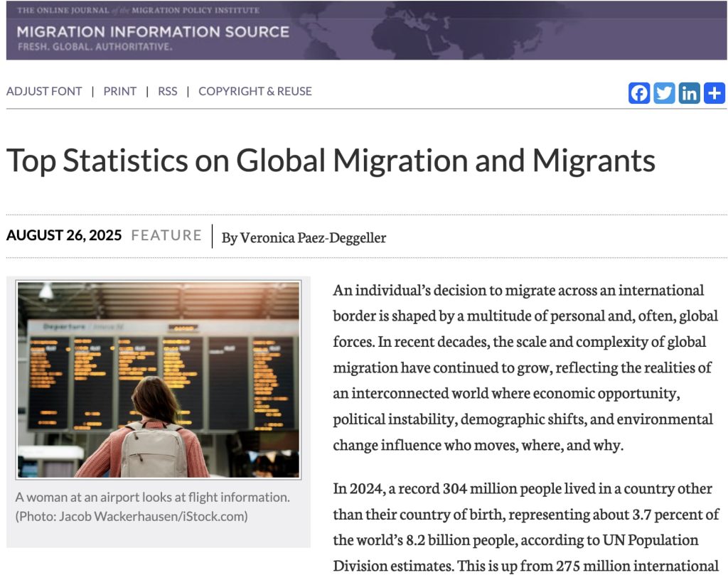
Task: Click the Adjust Font option
Action: 44,91
